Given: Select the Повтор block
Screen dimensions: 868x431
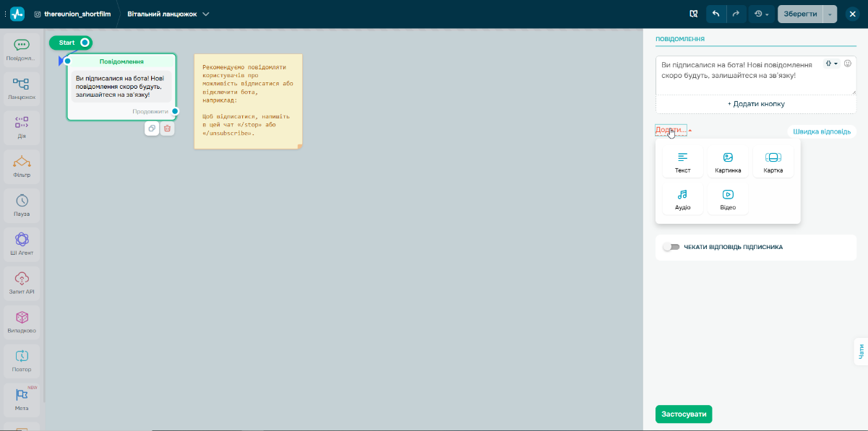Looking at the screenshot, I should [x=22, y=361].
